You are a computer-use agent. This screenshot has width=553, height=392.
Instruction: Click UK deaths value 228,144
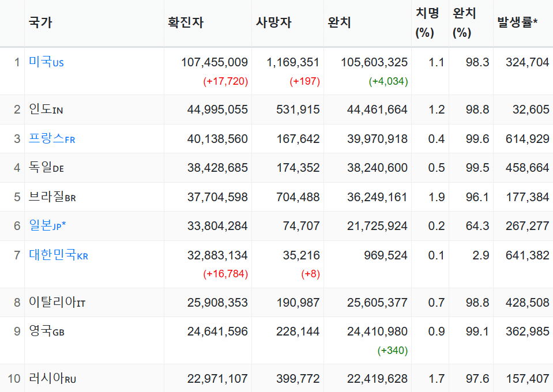pos(298,331)
